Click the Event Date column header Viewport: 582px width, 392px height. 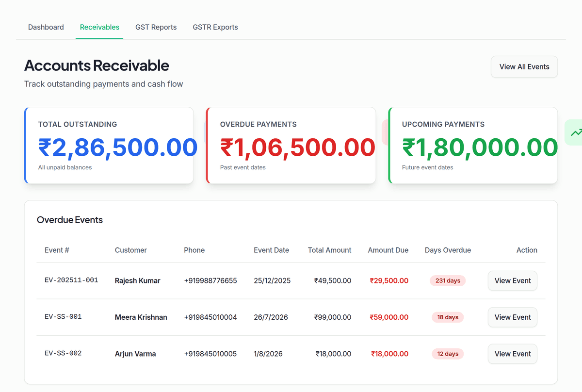click(271, 250)
